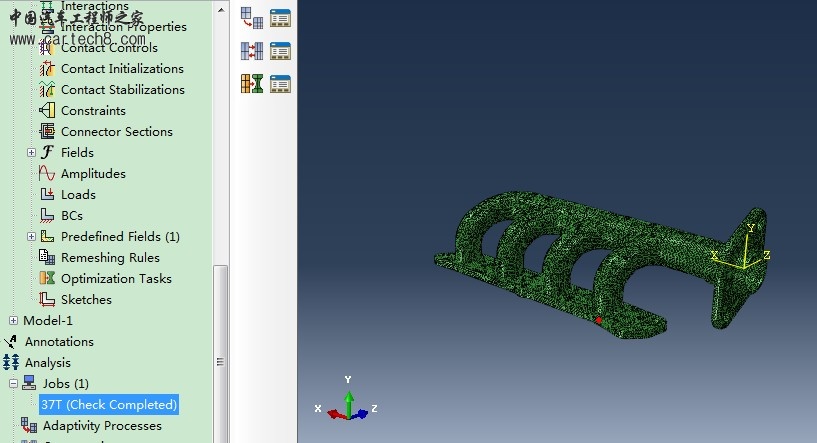Click the Amplitudes waveform icon

[46, 174]
